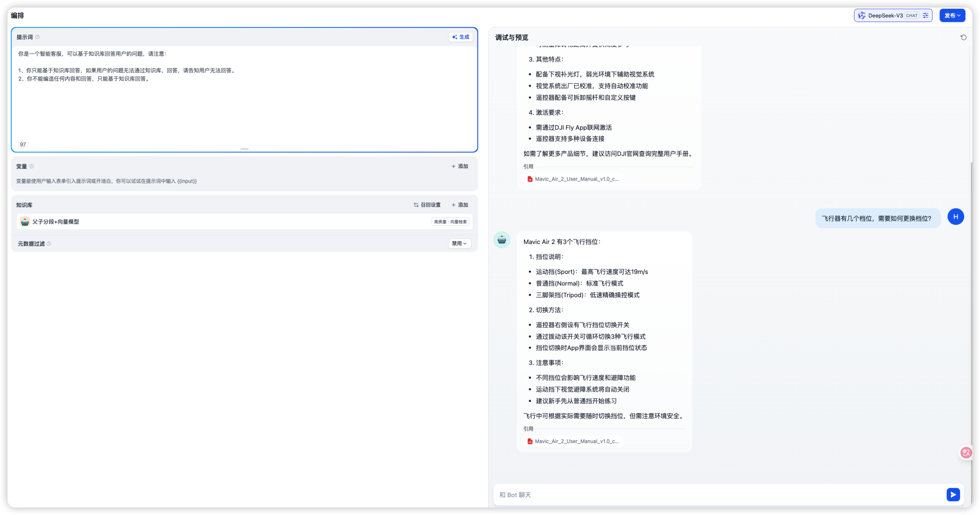Open the 禁用 metadata filter dropdown
The image size is (980, 515).
point(459,244)
